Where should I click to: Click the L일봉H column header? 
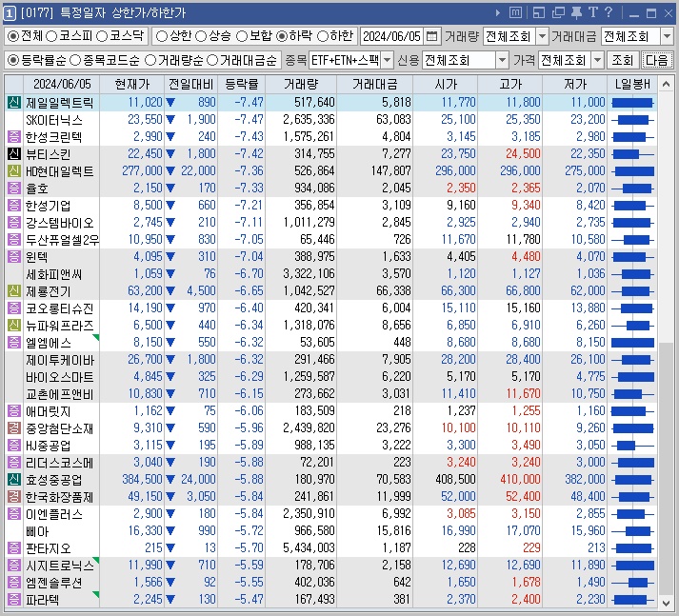[632, 84]
